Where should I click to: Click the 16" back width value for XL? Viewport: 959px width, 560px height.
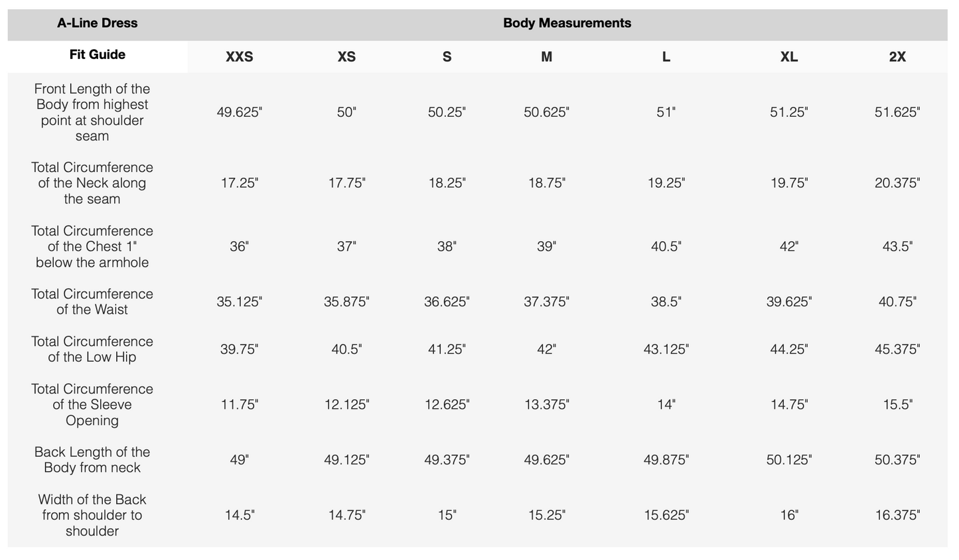coord(788,515)
